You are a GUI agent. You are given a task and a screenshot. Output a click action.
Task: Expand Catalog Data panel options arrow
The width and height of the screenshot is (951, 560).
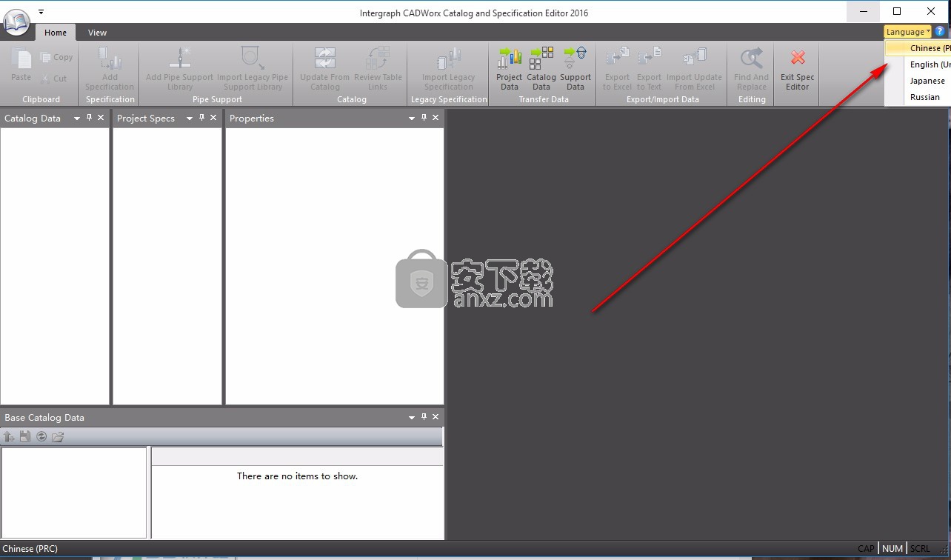pos(76,119)
